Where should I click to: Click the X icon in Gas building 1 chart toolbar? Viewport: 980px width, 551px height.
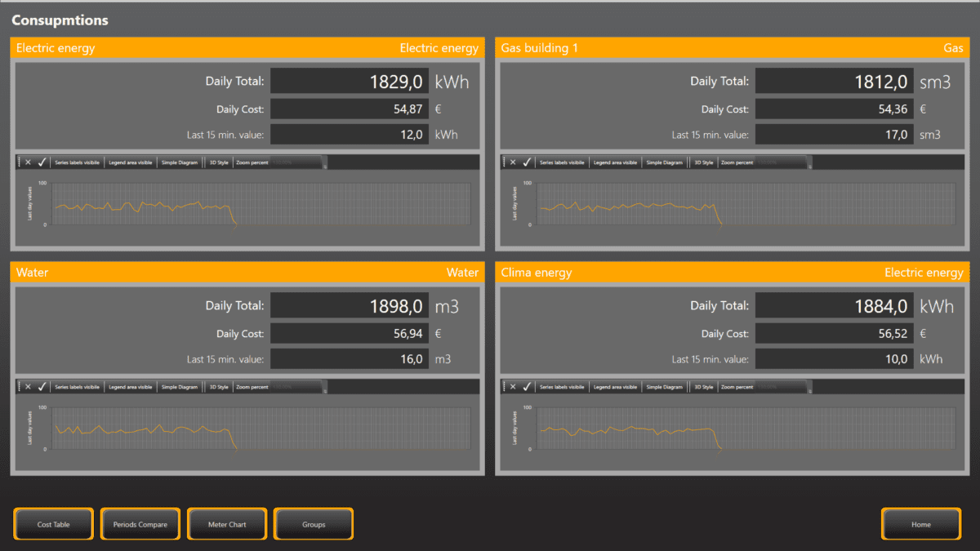513,162
